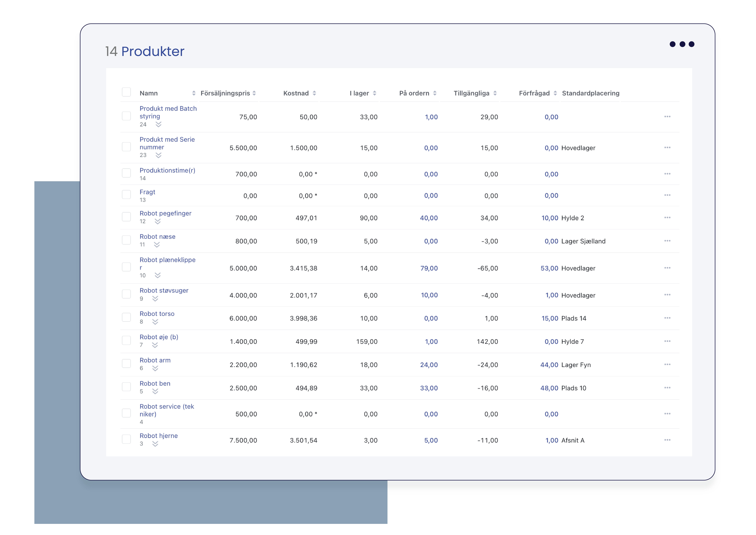Sort by the Förfrågad column

tap(555, 93)
